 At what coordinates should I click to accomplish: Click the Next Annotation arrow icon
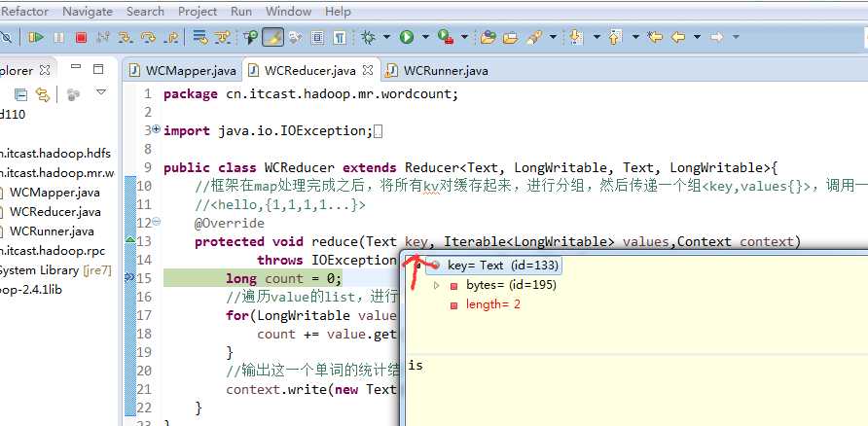pos(576,37)
